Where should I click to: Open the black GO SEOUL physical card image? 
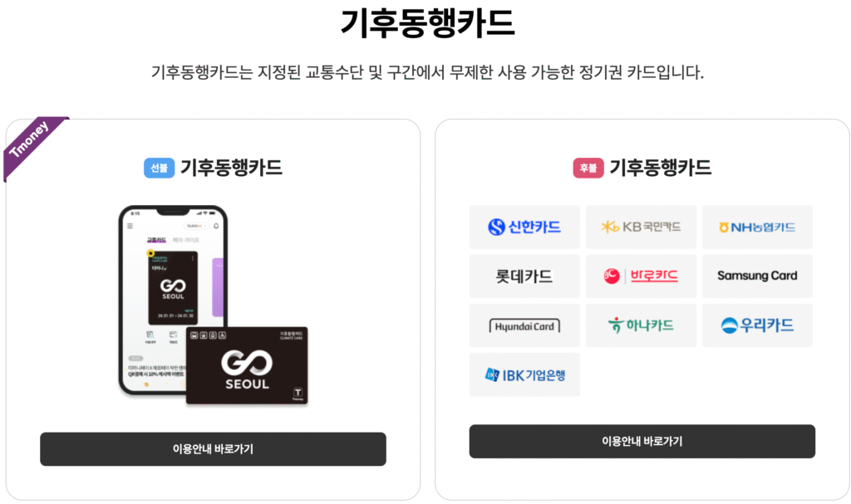click(x=247, y=365)
